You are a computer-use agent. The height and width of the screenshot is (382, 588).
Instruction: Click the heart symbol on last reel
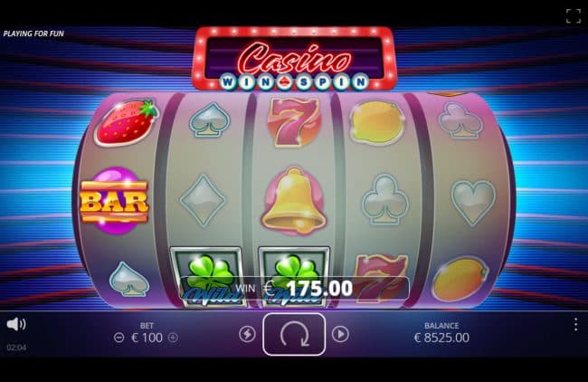tap(473, 203)
